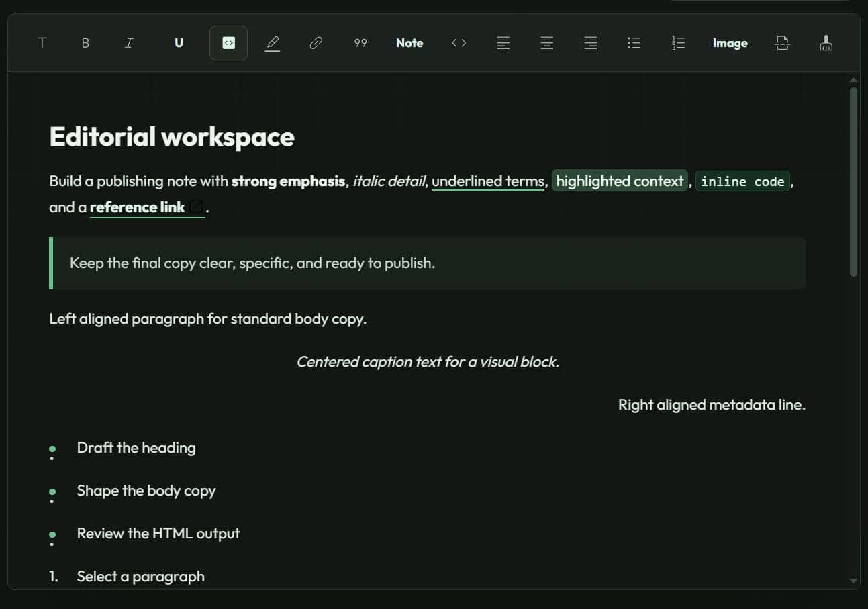Create a bulleted list

click(x=634, y=43)
